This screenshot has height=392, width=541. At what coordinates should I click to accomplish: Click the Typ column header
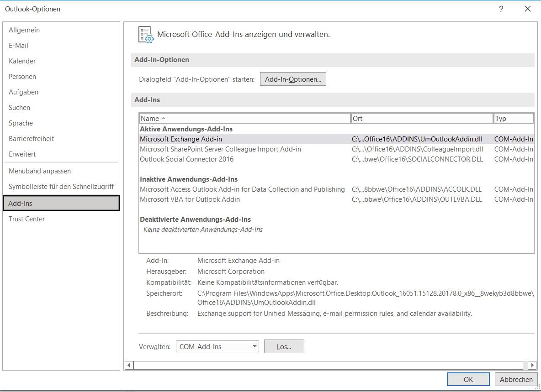pos(514,118)
